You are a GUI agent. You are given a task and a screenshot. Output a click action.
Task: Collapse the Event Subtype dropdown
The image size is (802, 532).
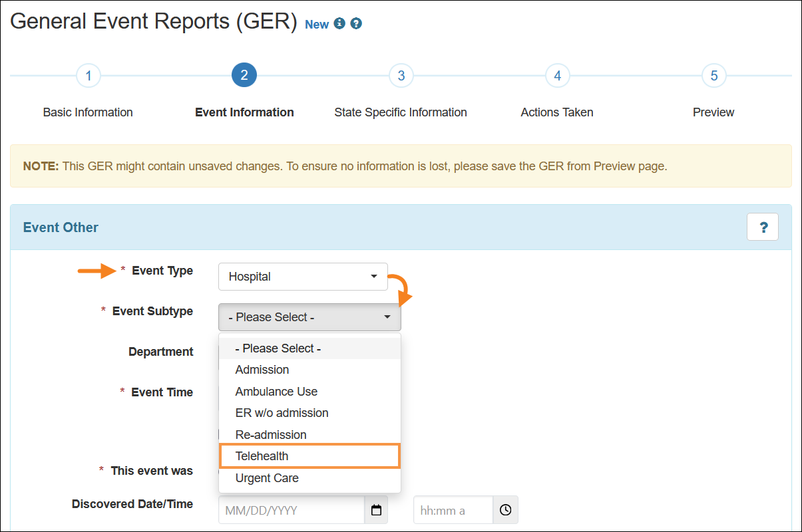coord(309,317)
